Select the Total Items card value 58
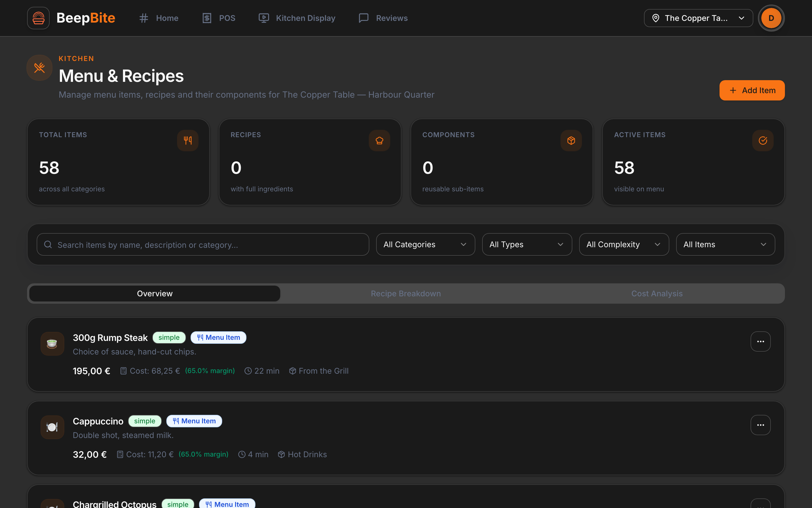 click(49, 168)
